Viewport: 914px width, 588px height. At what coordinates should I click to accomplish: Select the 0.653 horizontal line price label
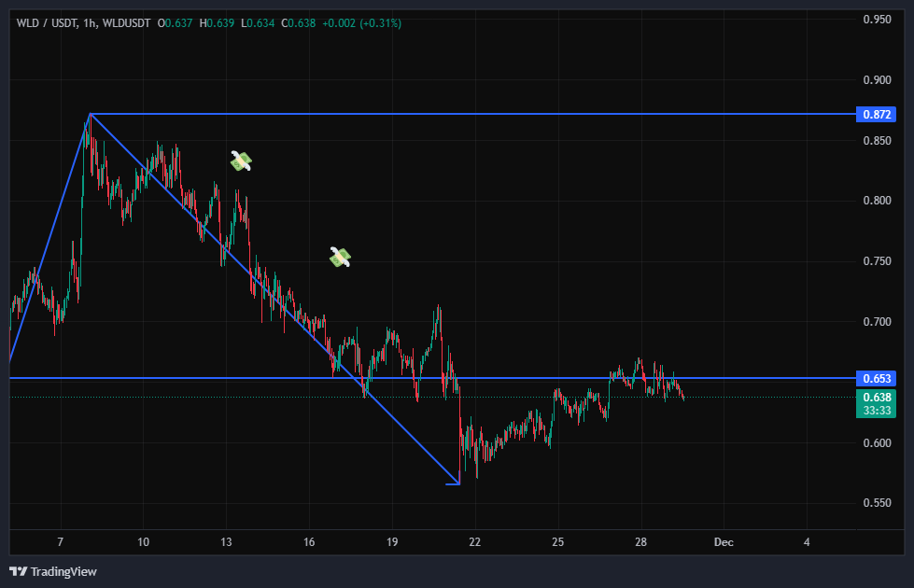pos(875,379)
